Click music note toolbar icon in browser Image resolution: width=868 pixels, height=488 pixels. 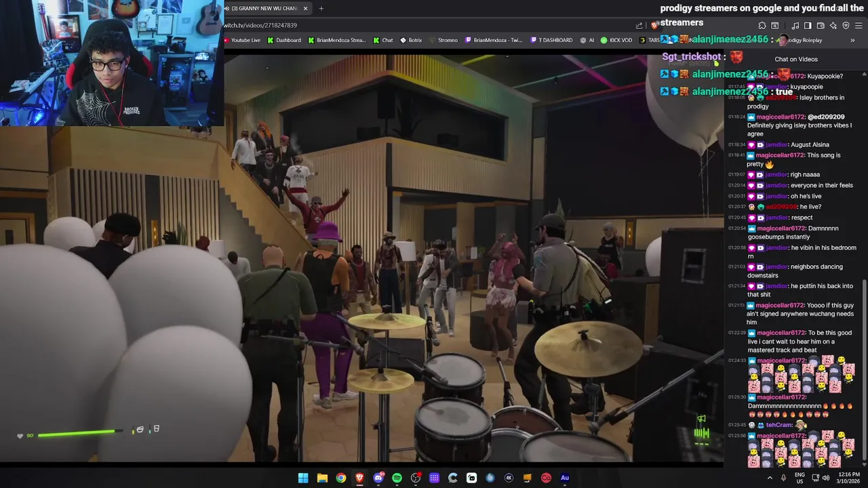[x=795, y=26]
